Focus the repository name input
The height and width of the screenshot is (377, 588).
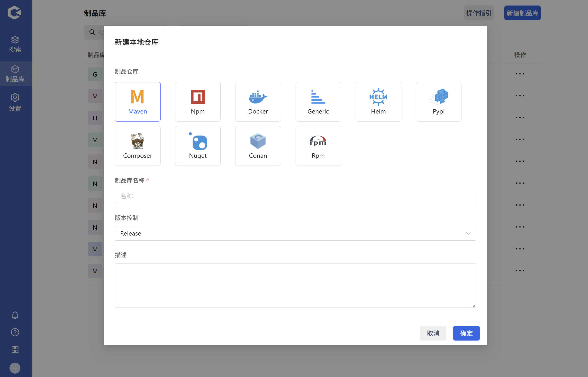[295, 196]
